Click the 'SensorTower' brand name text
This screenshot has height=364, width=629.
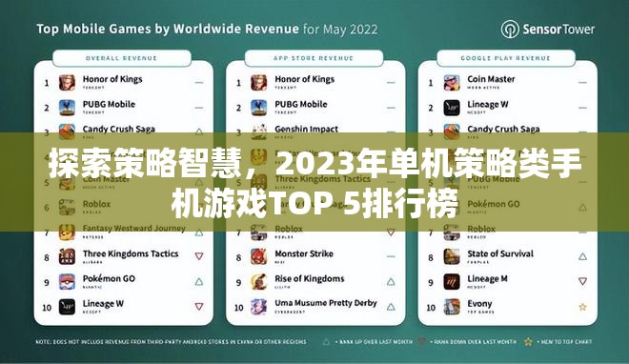pos(558,30)
